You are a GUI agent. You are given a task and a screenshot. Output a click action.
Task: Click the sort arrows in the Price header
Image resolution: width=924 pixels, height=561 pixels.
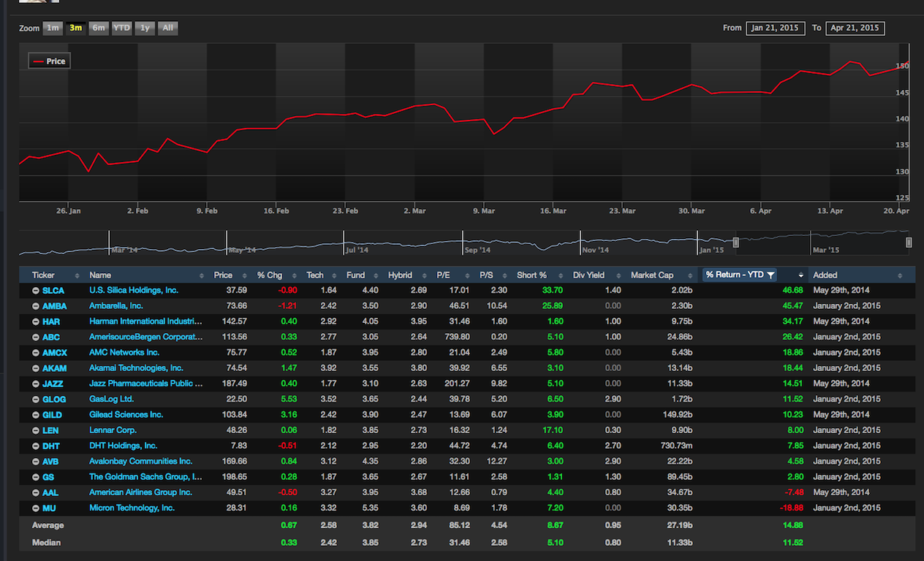click(x=246, y=275)
